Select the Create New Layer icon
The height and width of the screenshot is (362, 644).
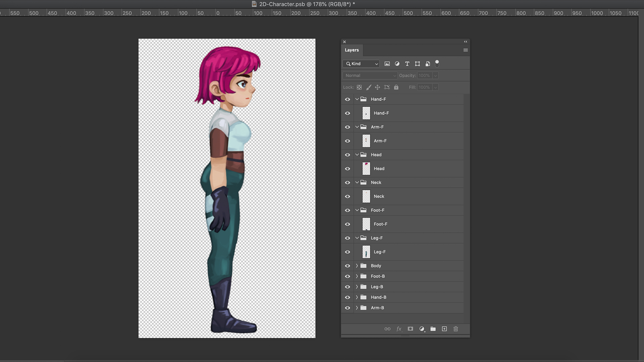444,329
